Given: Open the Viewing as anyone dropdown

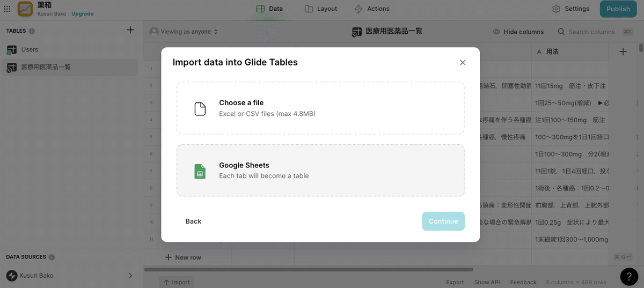Looking at the screenshot, I should (x=184, y=32).
